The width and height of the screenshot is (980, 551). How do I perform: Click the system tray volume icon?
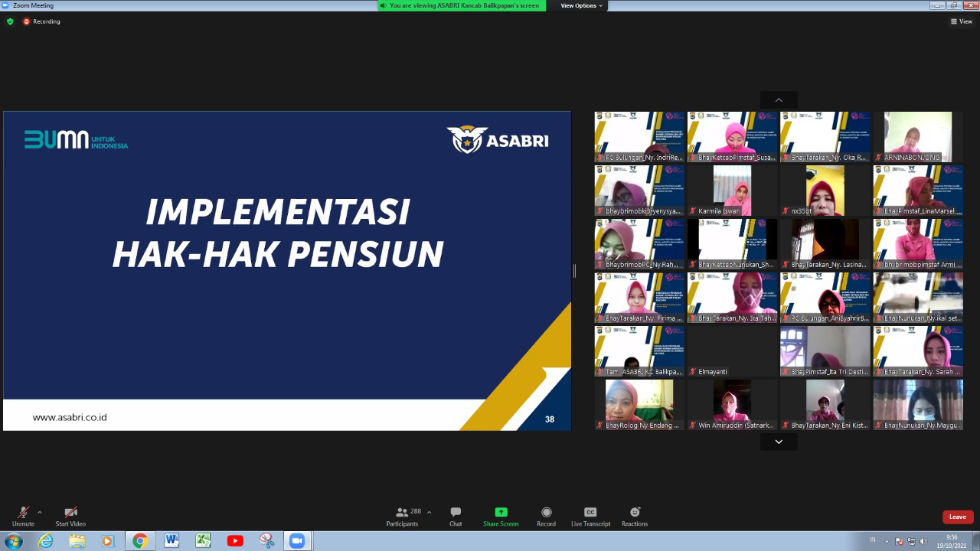(x=924, y=541)
